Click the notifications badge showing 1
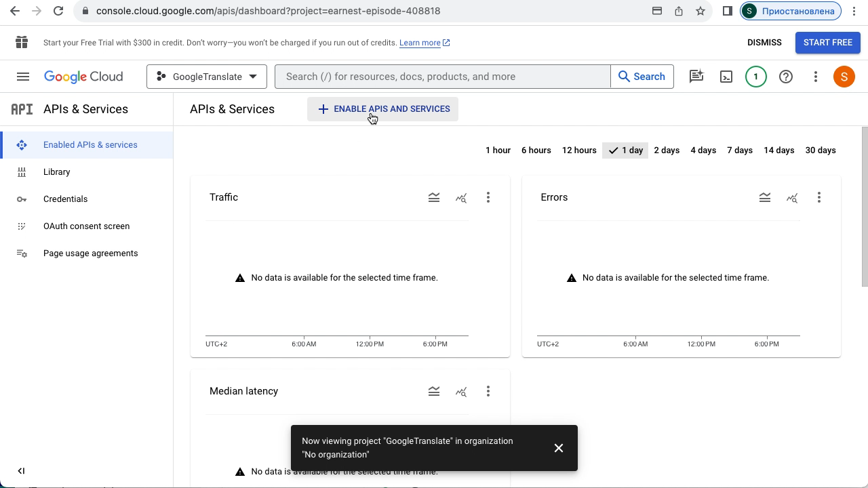Screen dimensions: 868x488 [756, 77]
